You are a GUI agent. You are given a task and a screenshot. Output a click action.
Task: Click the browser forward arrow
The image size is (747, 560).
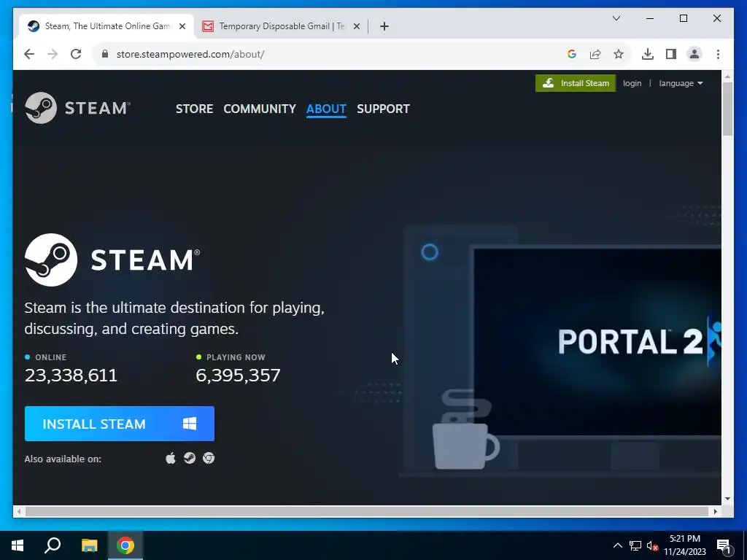53,54
